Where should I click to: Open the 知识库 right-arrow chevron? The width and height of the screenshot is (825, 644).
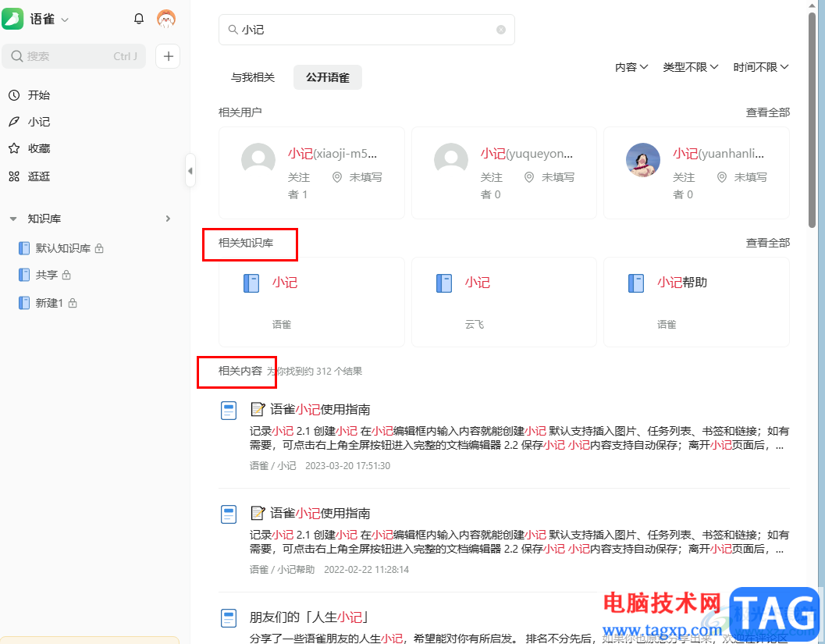coord(168,219)
